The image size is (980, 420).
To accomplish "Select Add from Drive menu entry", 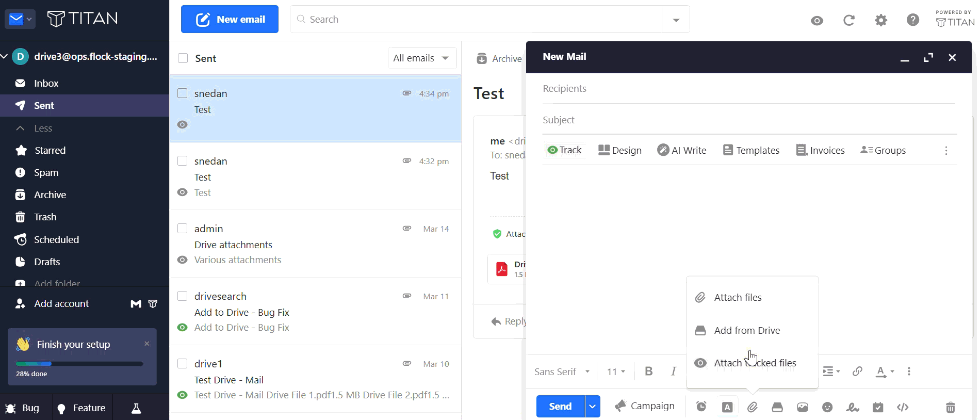I will tap(752, 330).
